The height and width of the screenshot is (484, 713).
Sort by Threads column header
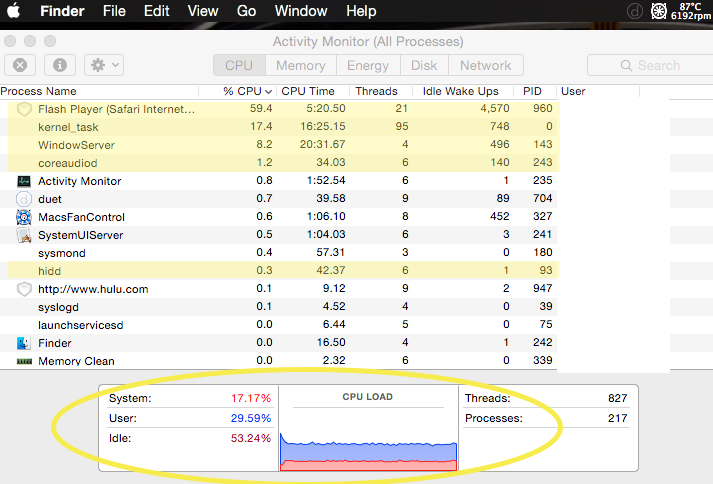coord(377,91)
